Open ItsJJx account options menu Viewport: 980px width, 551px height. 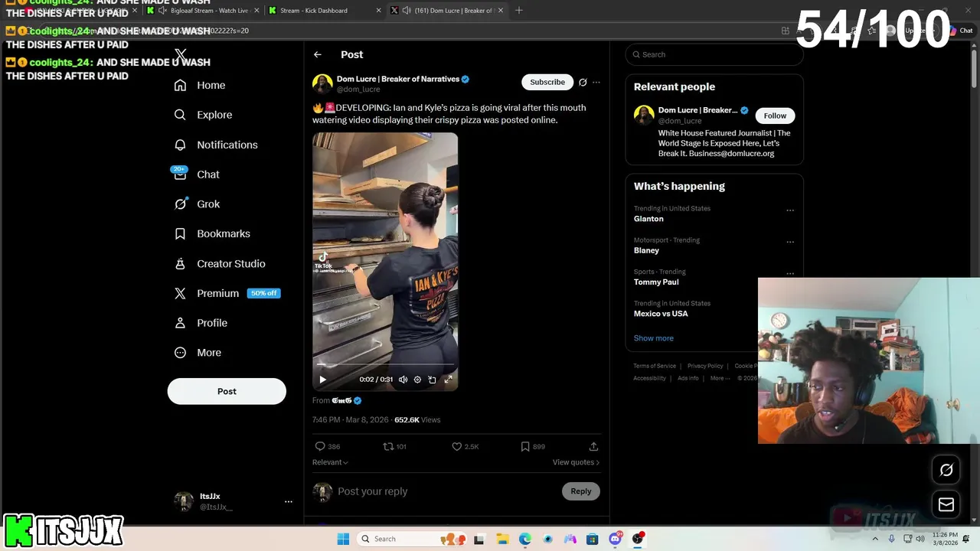[x=289, y=501]
